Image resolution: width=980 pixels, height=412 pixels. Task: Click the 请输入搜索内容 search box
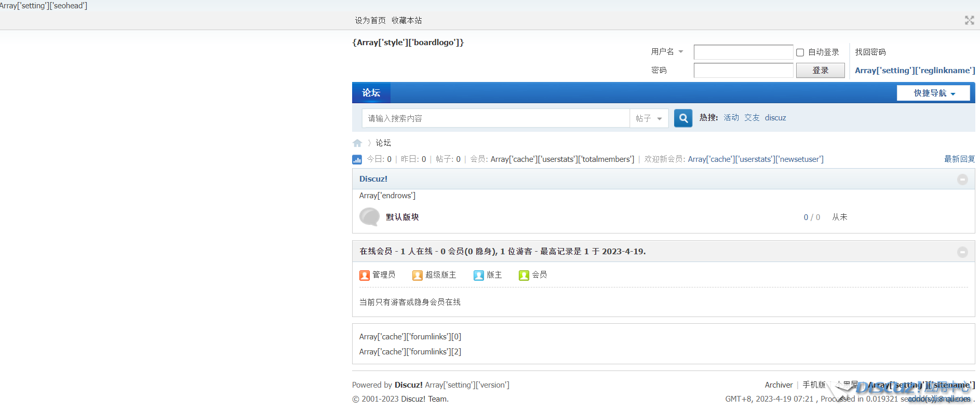[496, 118]
